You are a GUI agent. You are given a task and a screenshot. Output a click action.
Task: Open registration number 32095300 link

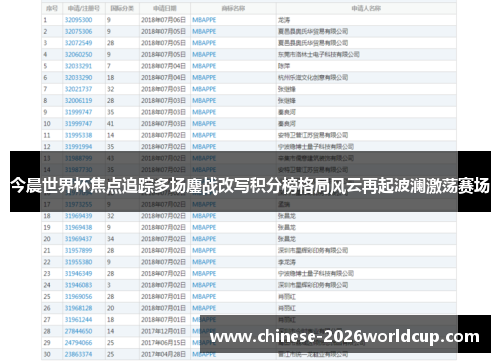point(78,20)
